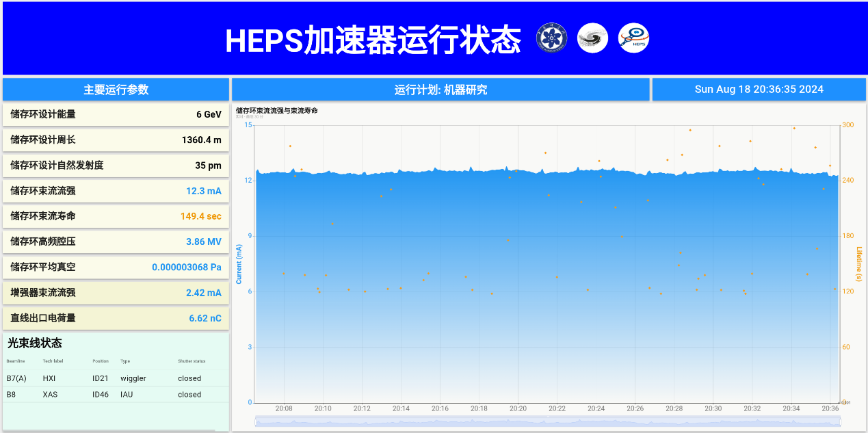Click the Shutter status column header

click(192, 361)
